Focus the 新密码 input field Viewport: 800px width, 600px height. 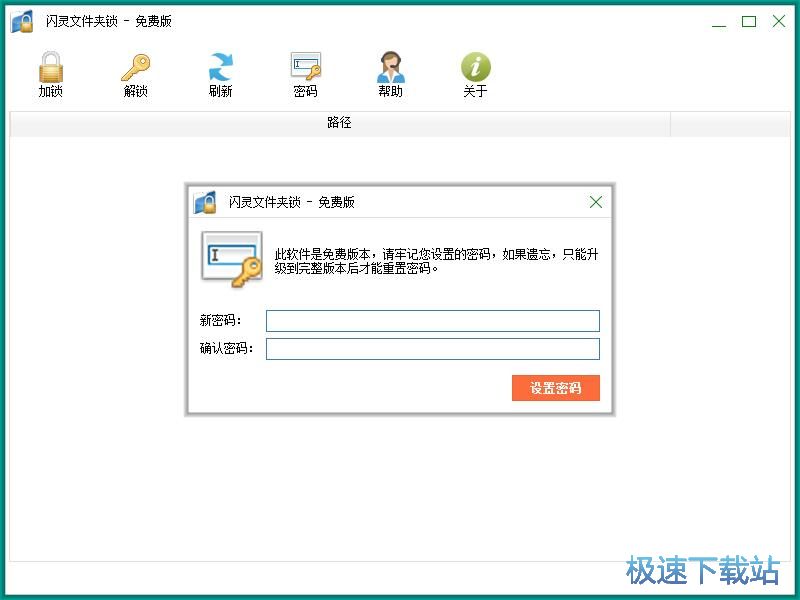click(433, 321)
